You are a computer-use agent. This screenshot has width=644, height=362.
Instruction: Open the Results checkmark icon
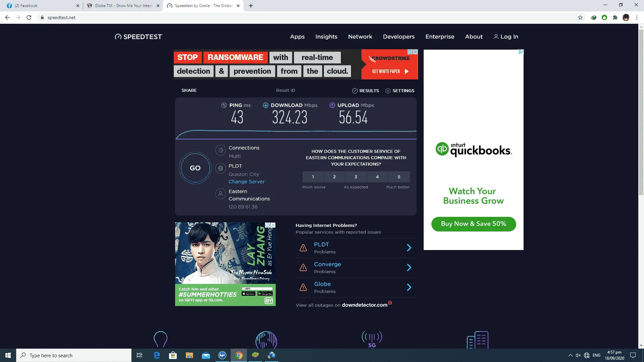click(x=355, y=91)
